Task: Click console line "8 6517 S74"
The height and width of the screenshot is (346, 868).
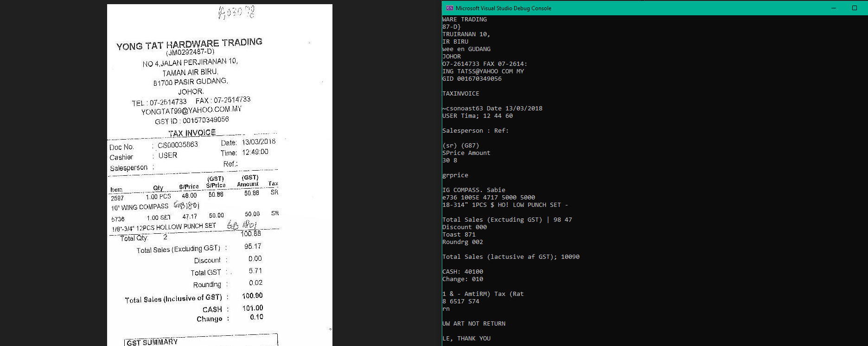Action: click(461, 301)
